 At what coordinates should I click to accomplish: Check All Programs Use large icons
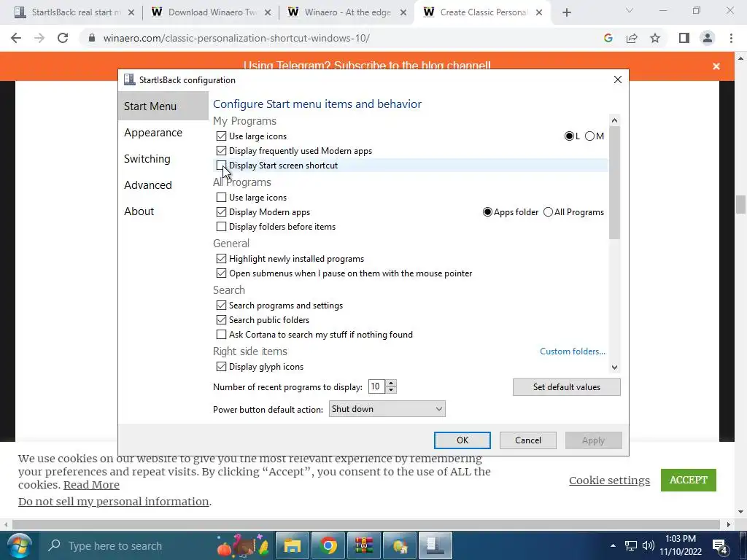[x=221, y=197]
